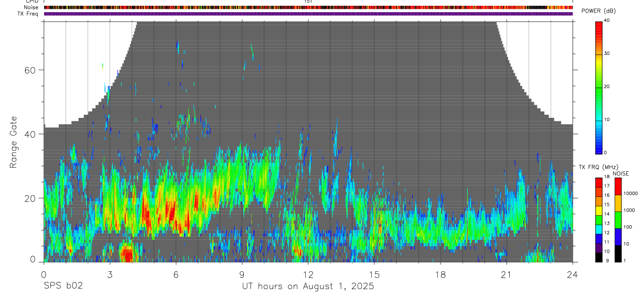Click the x-axis tick label 3

tap(110, 274)
